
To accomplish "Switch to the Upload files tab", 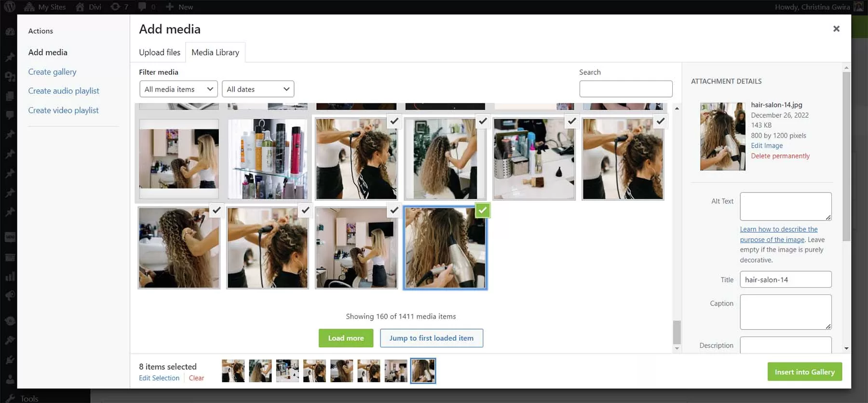I will tap(160, 52).
